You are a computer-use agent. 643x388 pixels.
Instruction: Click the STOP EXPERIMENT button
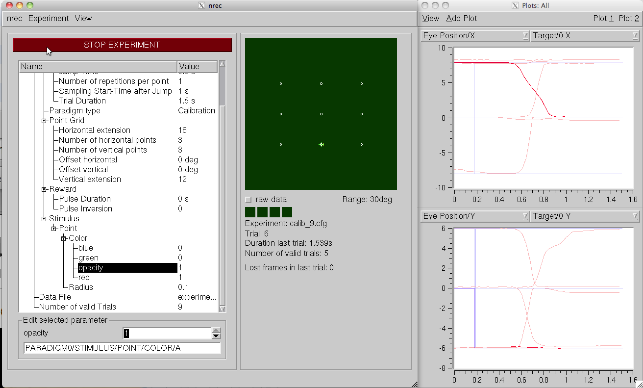pyautogui.click(x=122, y=45)
